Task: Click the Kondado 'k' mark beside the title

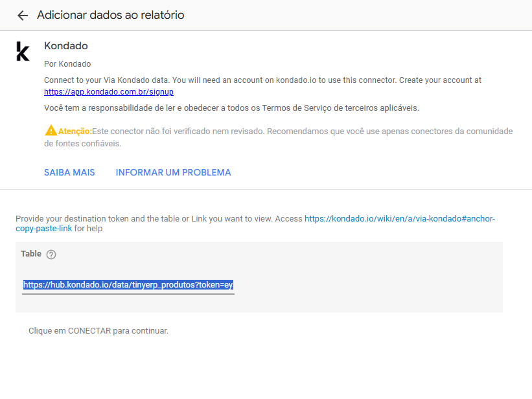Action: (x=23, y=51)
